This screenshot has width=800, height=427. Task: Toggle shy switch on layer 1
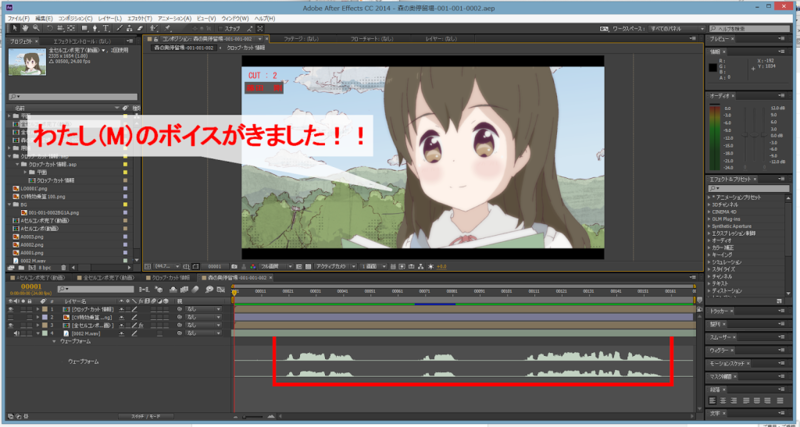(121, 309)
